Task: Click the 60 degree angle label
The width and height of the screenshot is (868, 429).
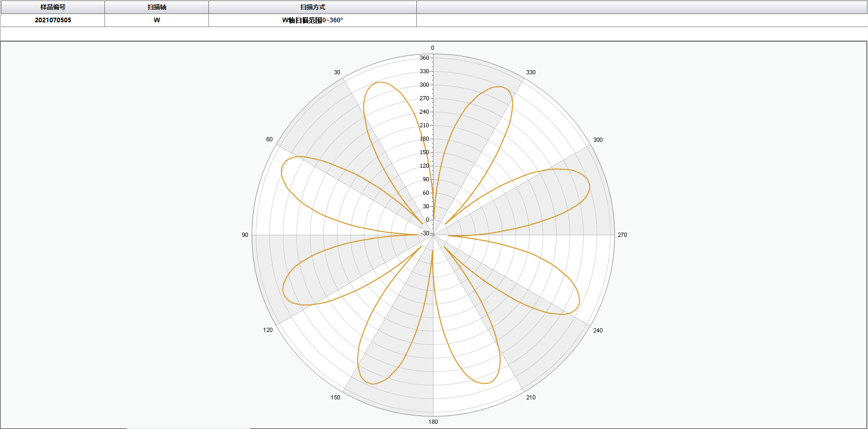Action: click(x=269, y=139)
